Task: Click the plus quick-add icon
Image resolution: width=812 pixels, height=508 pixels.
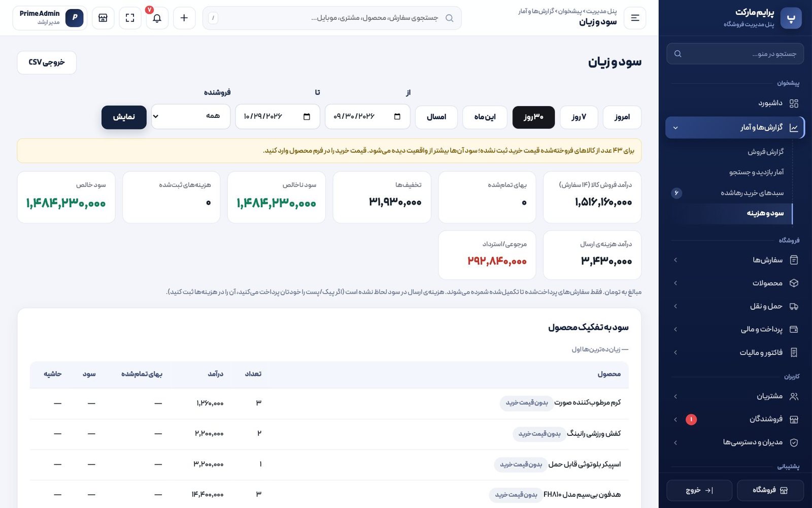Action: click(x=184, y=18)
